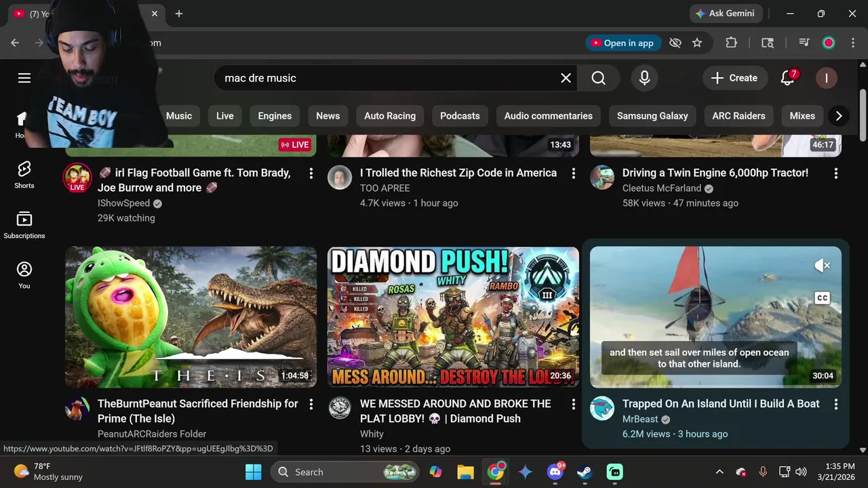Open options menu for Richest Zip Code video

click(x=573, y=174)
